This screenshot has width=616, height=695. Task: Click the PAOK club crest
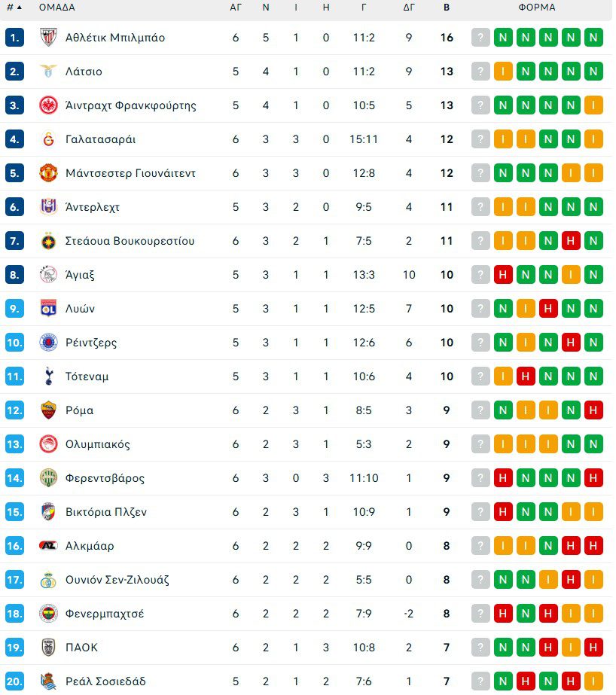click(48, 648)
